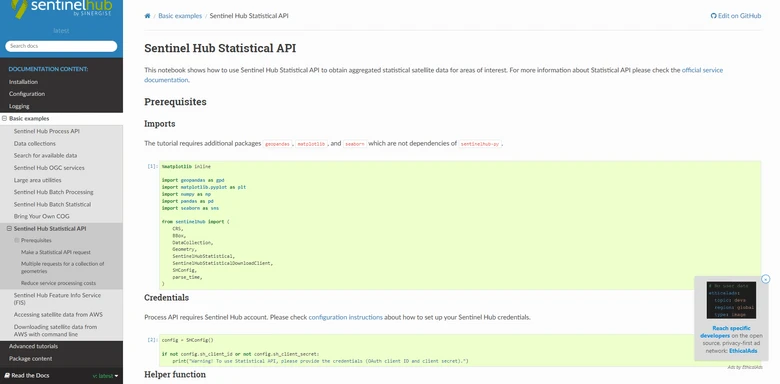
Task: Select Sentinel Hub OGC services page
Action: [x=49, y=168]
